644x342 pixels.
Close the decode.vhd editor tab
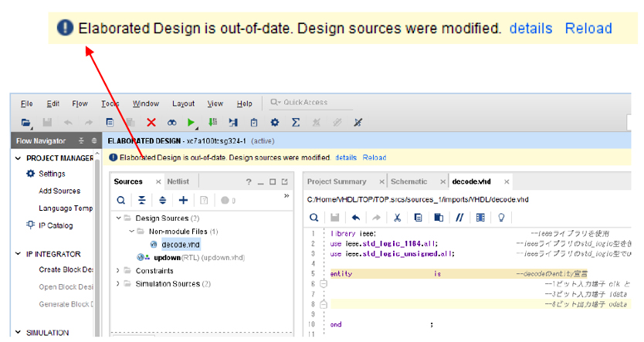(507, 182)
